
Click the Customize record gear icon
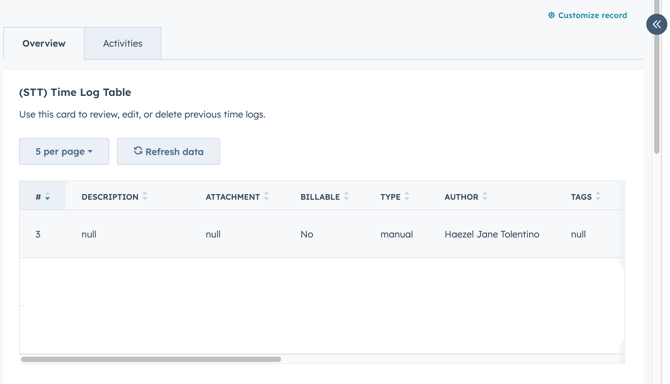551,15
